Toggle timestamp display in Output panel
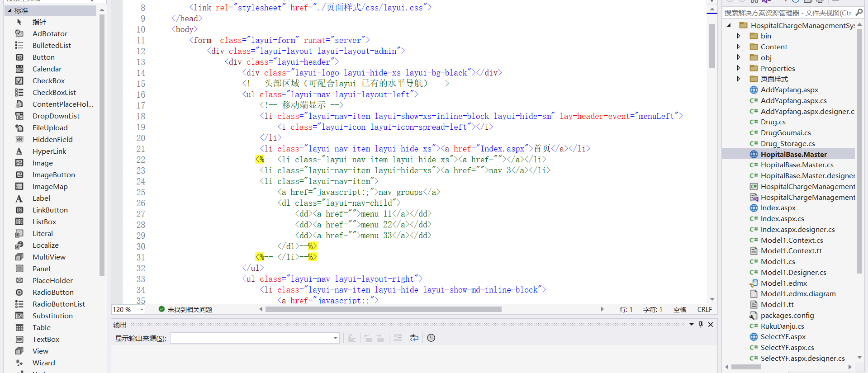Image resolution: width=868 pixels, height=373 pixels. 431,338
